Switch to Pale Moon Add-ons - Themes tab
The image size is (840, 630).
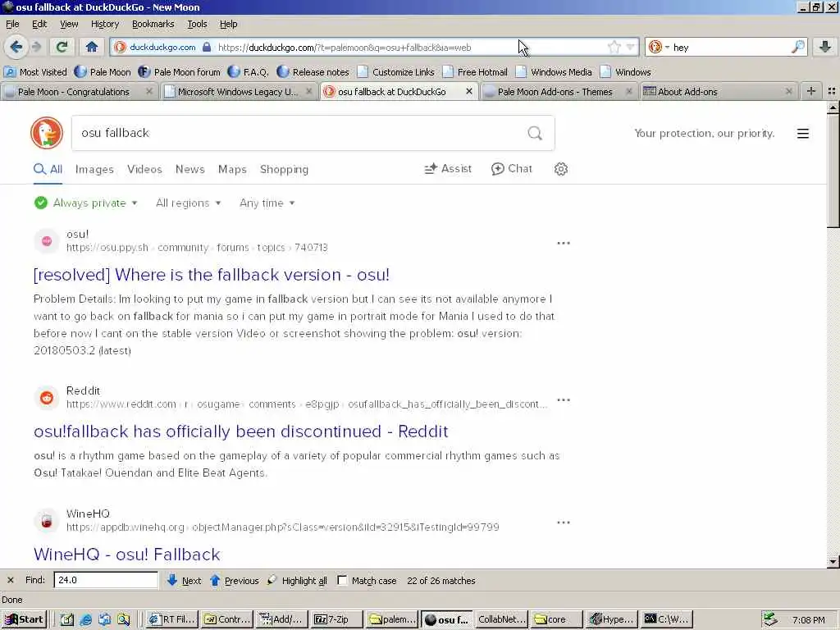tap(555, 92)
